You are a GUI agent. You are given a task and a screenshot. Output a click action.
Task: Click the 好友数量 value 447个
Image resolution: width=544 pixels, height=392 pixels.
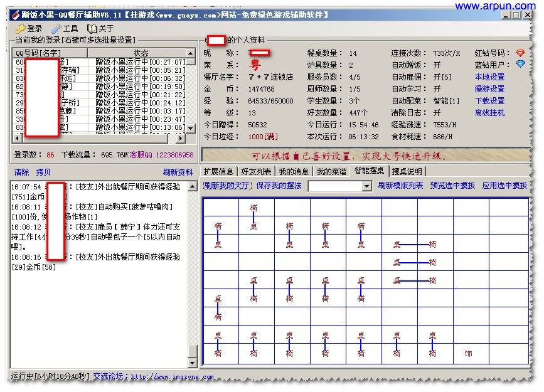pos(359,113)
